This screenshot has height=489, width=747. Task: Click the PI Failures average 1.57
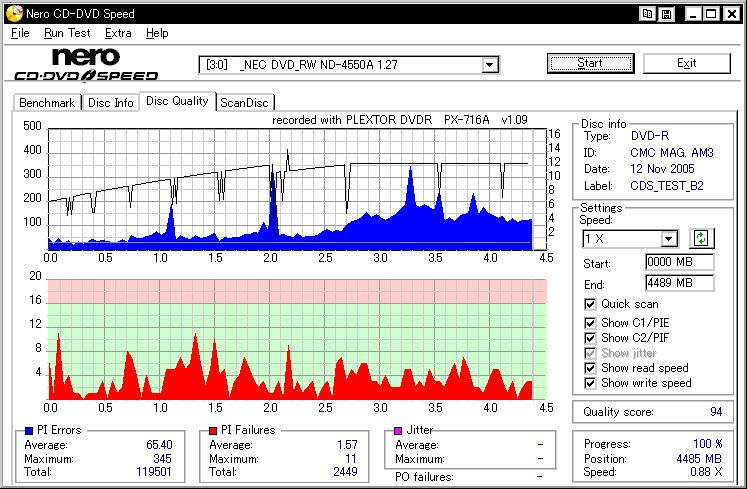[x=347, y=445]
